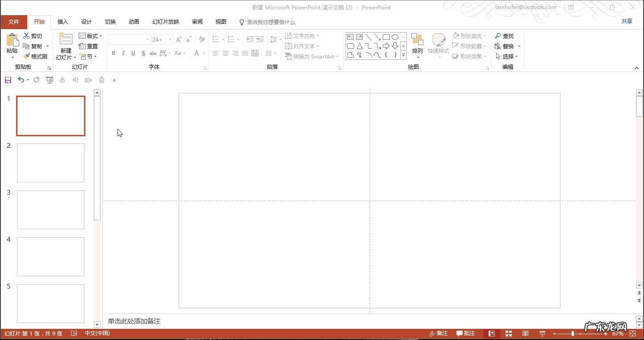Switch to the 插入 ribbon tab

63,21
